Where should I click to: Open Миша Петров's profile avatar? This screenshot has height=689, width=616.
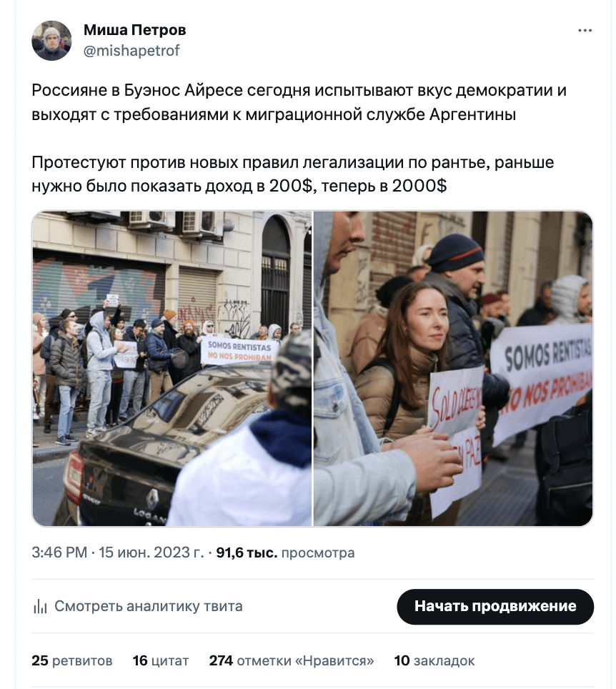tap(51, 41)
